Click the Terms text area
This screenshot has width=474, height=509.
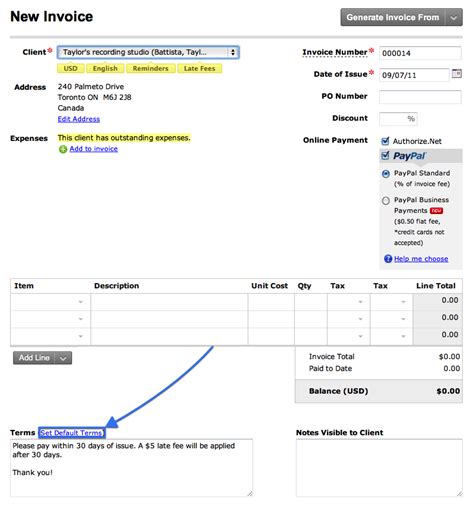(131, 468)
